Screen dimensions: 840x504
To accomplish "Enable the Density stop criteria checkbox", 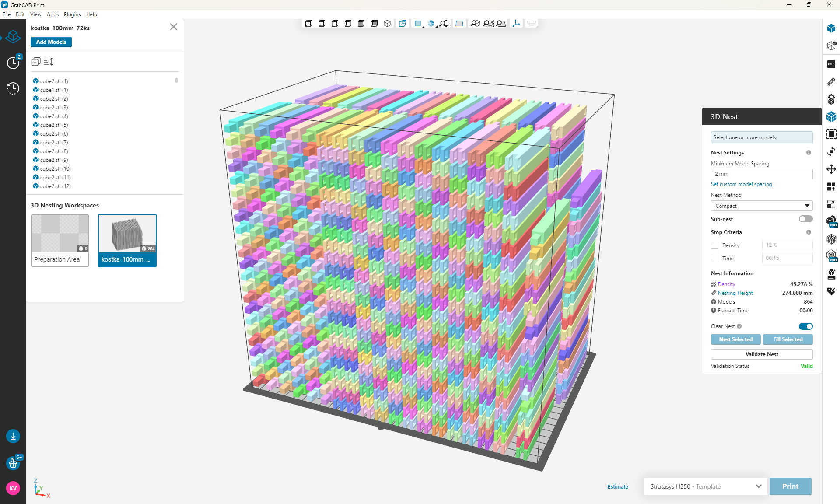I will pos(714,245).
